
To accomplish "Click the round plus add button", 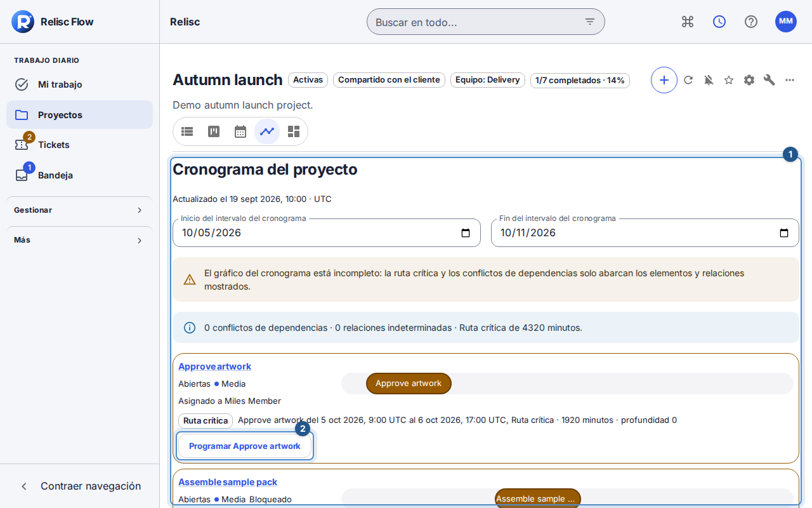I will coord(664,80).
